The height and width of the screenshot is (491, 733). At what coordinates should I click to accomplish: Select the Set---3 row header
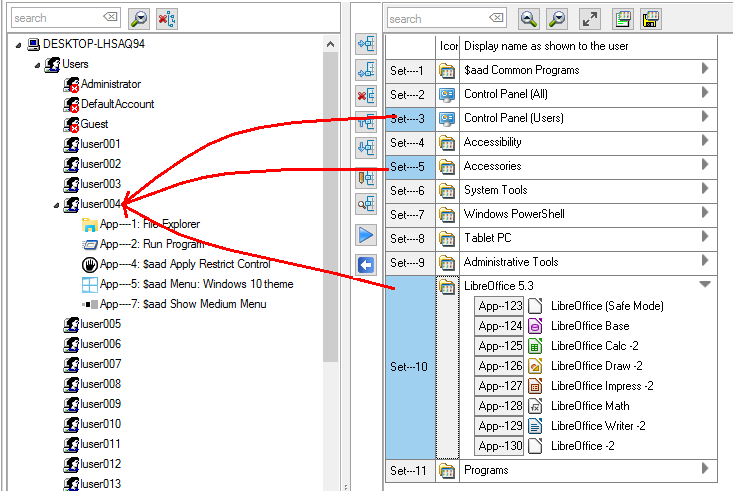point(409,118)
